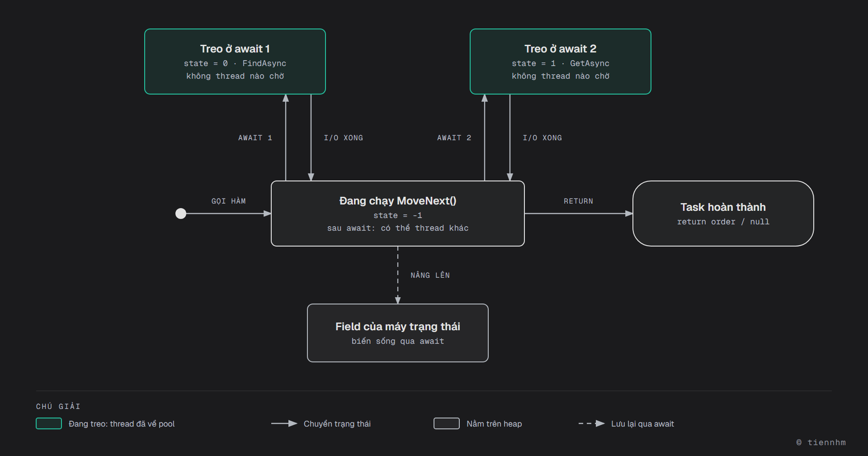
Task: Open the 'Task hoàn thành' end node
Action: coord(723,214)
